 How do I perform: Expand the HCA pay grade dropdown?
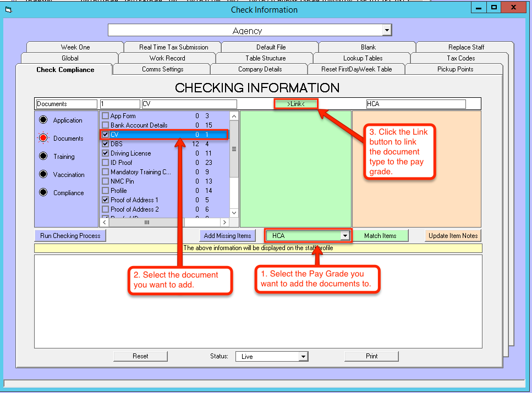tap(345, 236)
